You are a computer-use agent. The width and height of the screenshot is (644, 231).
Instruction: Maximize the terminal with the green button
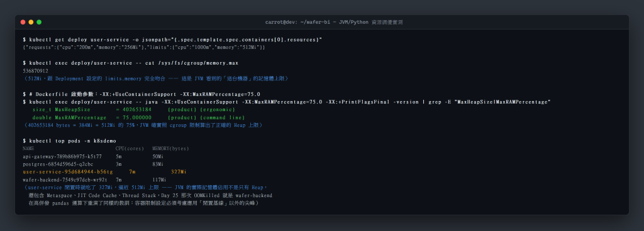pyautogui.click(x=39, y=22)
